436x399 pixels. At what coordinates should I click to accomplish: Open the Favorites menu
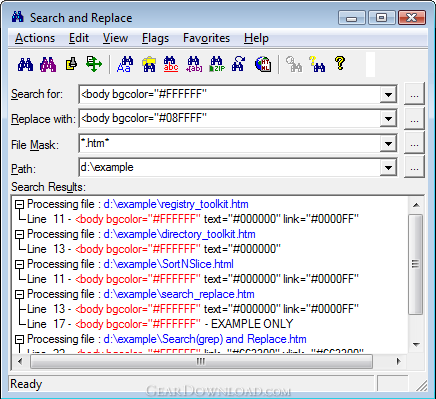coord(206,38)
